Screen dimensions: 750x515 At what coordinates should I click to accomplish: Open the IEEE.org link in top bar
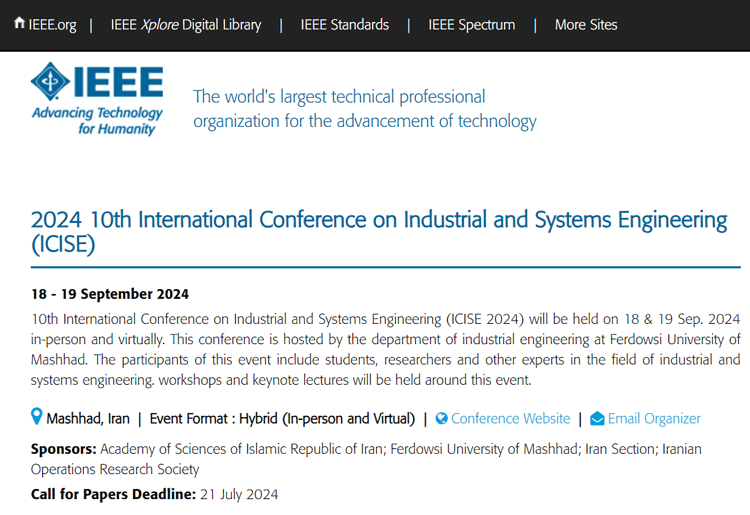[52, 25]
